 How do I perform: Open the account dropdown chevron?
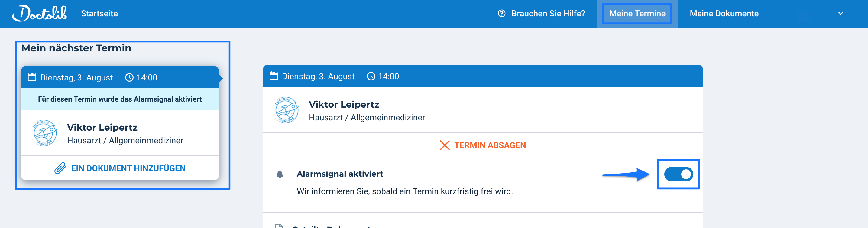[x=840, y=14]
